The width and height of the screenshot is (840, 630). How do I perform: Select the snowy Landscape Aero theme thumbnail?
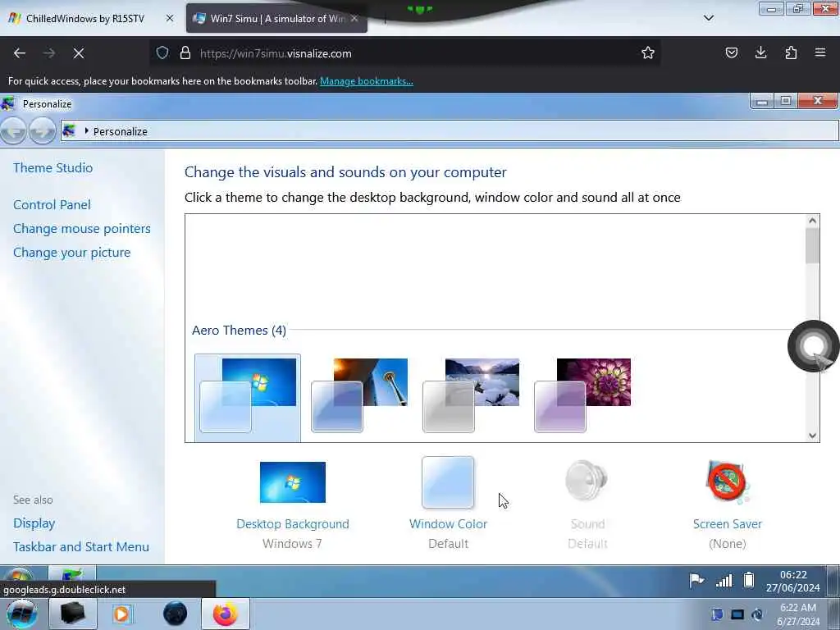[471, 395]
